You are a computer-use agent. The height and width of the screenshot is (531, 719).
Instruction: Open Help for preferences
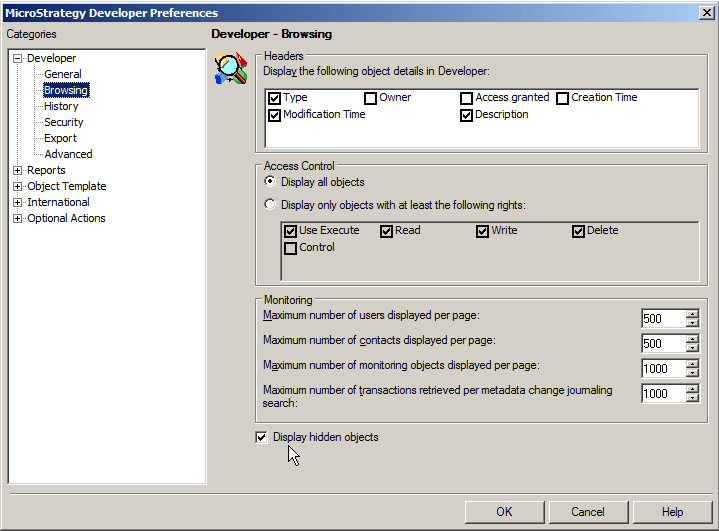(672, 512)
